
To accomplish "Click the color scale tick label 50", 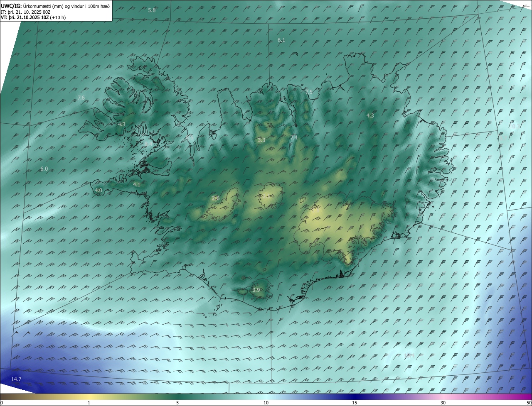I will tap(529, 403).
